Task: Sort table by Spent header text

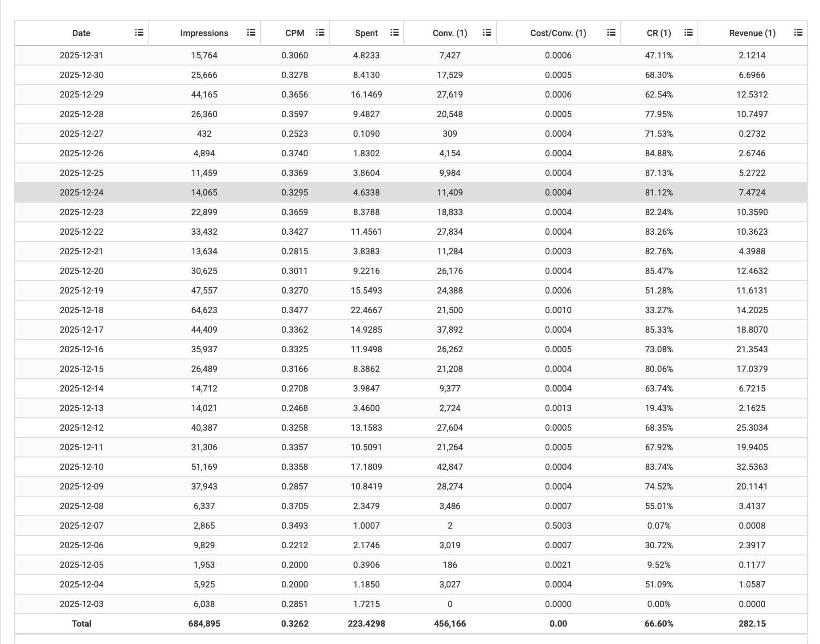Action: [366, 33]
